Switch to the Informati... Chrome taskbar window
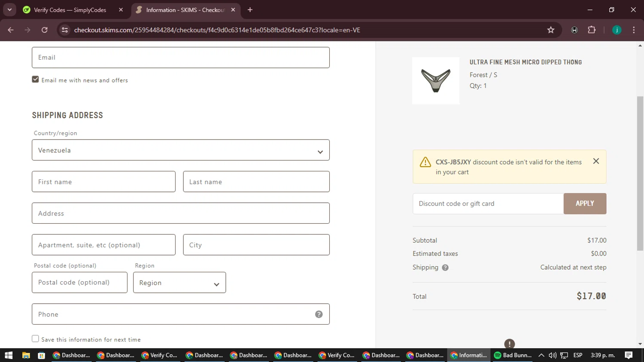Viewport: 644px width, 362px height. [x=468, y=355]
